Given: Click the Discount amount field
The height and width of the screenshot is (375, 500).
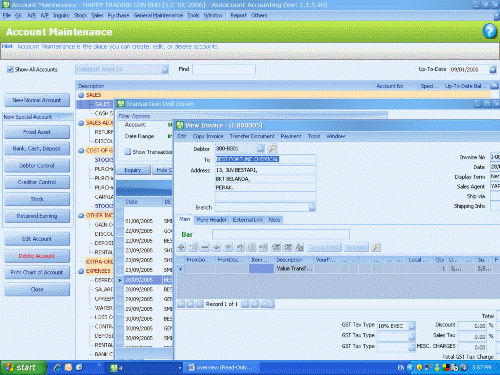Looking at the screenshot, I should (x=473, y=326).
